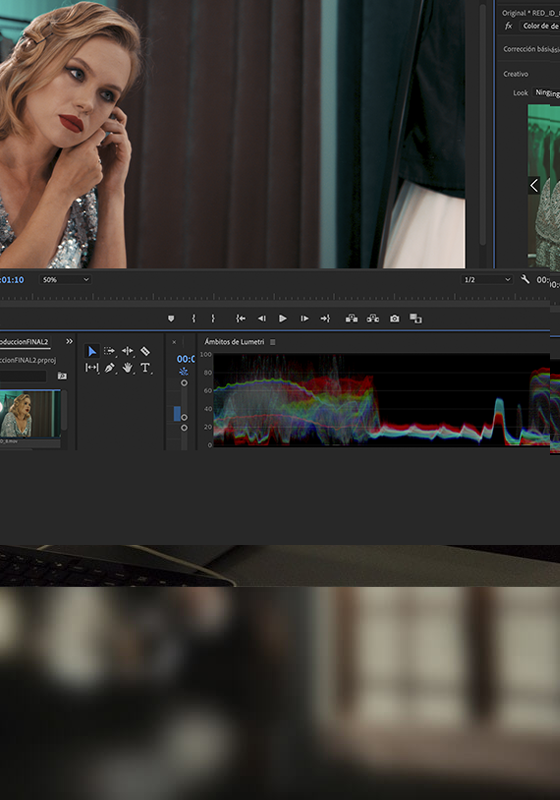Open the 50% zoom level dropdown
Screen dimensions: 560x800
[66, 280]
